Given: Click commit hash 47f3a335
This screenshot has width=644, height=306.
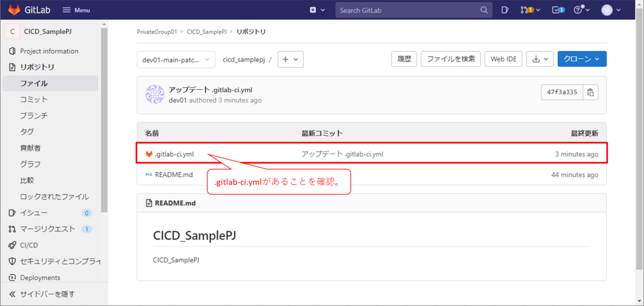Looking at the screenshot, I should pos(562,92).
